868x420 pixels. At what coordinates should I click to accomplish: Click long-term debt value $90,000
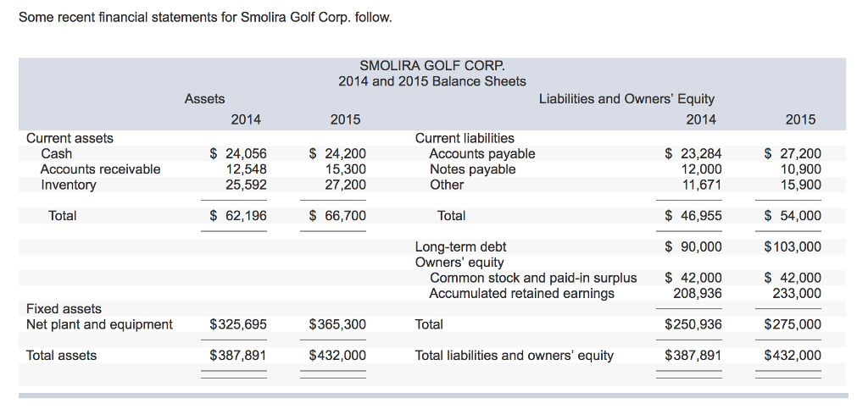pos(693,246)
